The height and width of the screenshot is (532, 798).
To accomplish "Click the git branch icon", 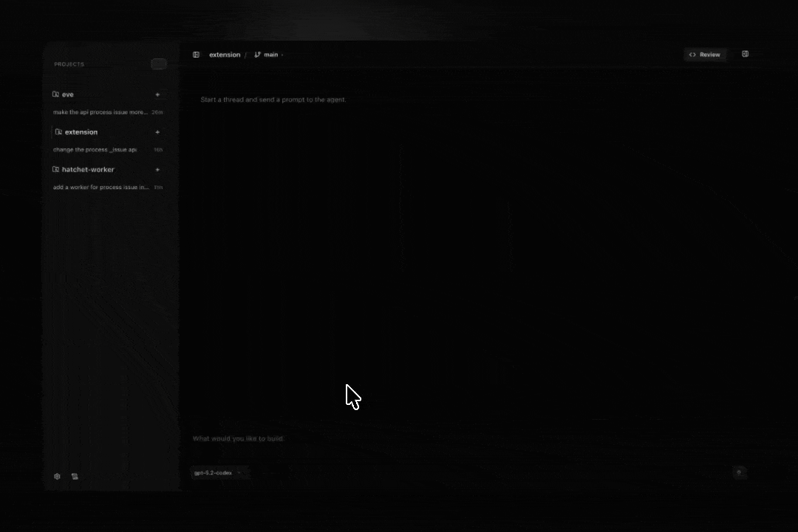I will point(257,55).
